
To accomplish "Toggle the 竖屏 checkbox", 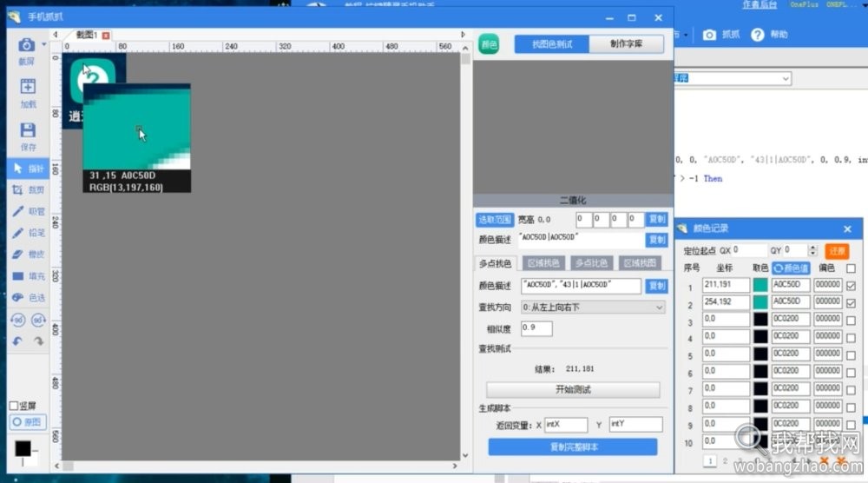I will (15, 406).
